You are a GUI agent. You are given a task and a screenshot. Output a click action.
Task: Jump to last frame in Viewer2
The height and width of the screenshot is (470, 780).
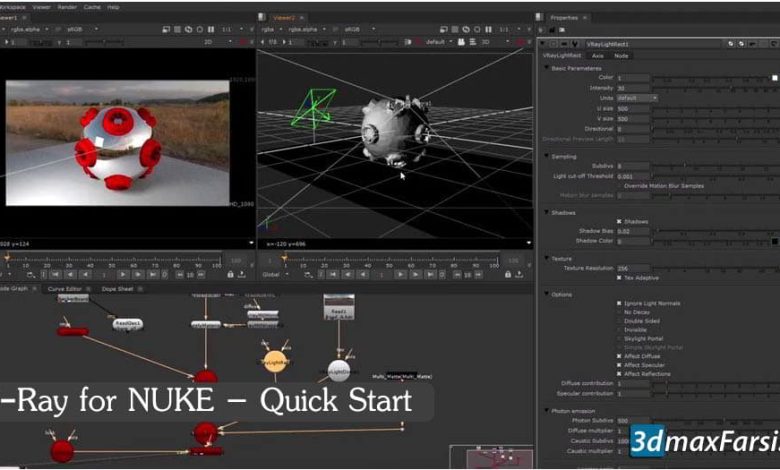430,275
